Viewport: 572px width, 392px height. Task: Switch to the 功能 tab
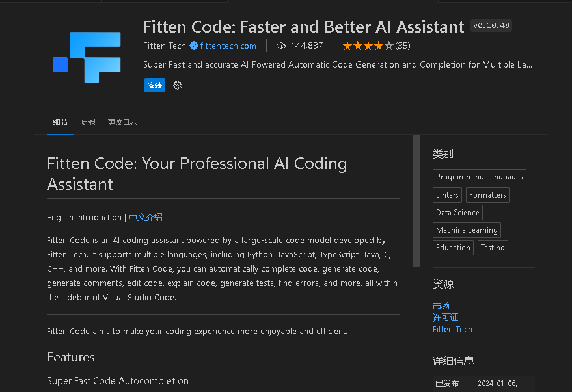[x=88, y=122]
